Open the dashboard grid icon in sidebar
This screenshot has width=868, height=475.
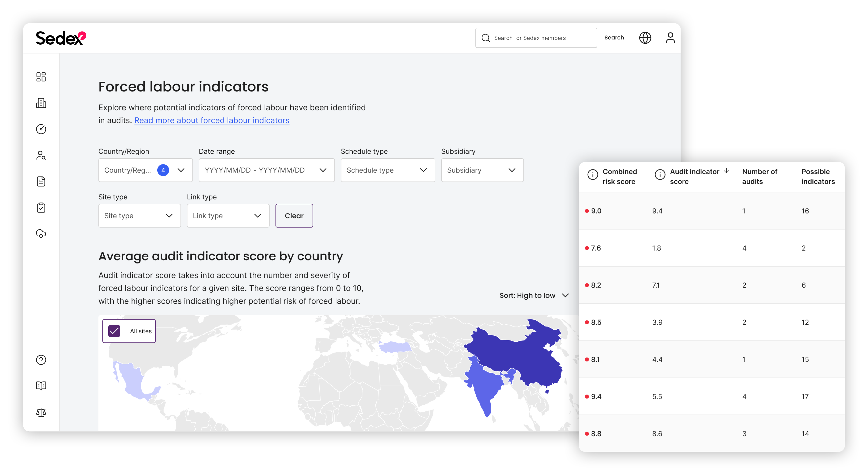pos(41,77)
